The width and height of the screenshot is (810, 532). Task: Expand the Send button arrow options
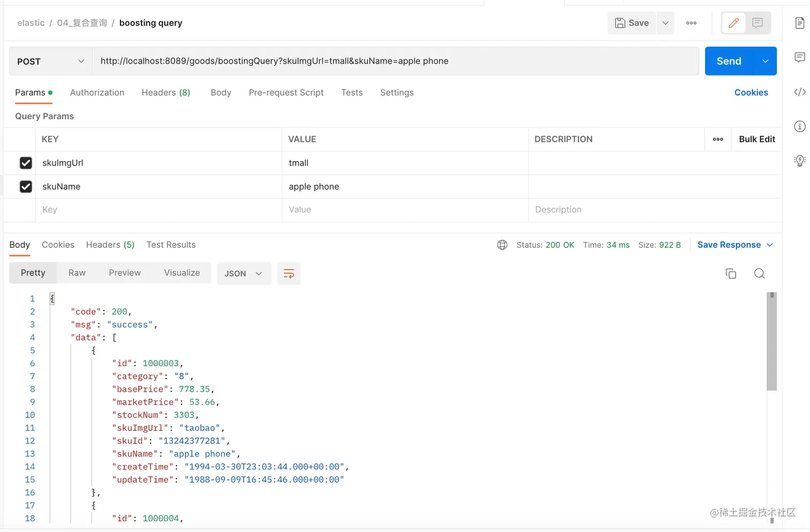pos(766,62)
